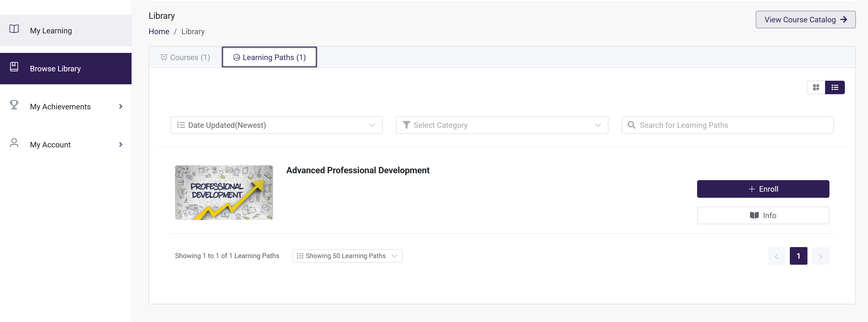
Task: Expand My Account submenu chevron
Action: tap(121, 145)
